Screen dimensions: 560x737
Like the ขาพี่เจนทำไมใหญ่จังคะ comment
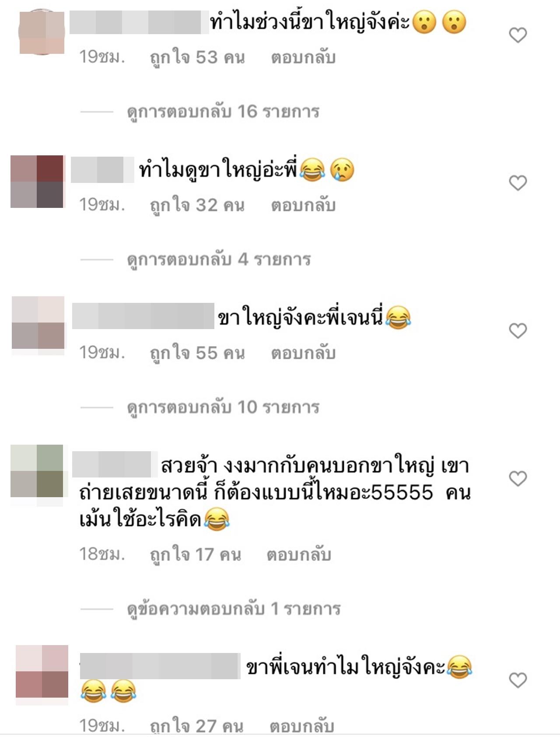(x=518, y=681)
